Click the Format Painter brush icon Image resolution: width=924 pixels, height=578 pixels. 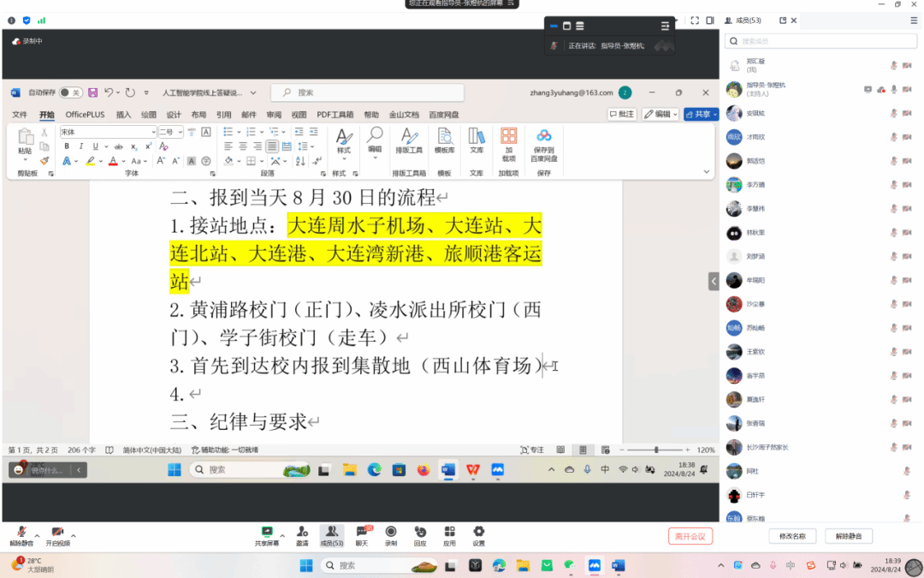click(x=44, y=160)
